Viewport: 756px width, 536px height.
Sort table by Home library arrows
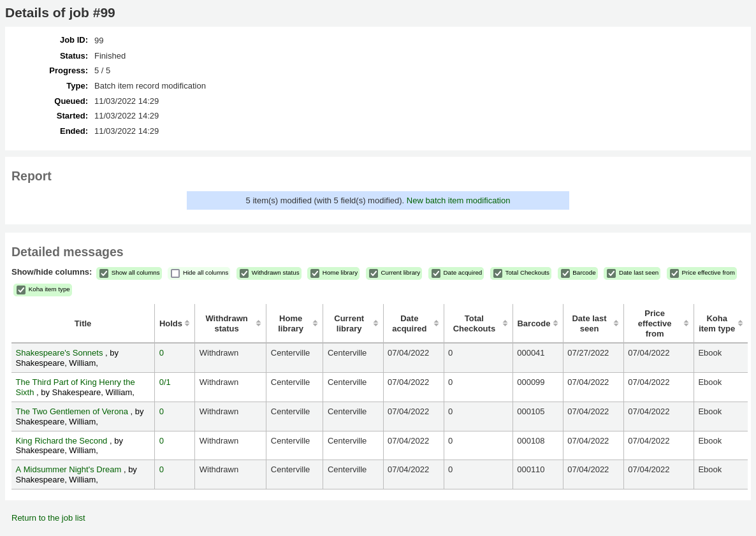(315, 323)
